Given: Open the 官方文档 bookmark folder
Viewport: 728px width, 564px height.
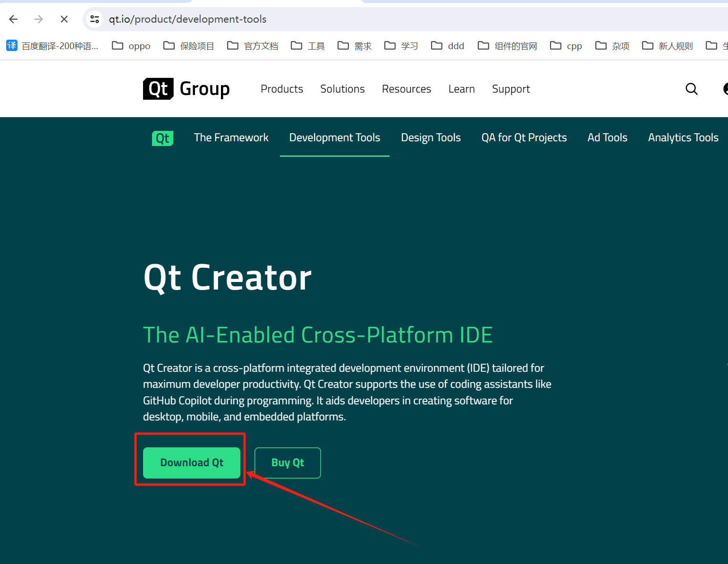Looking at the screenshot, I should [252, 46].
